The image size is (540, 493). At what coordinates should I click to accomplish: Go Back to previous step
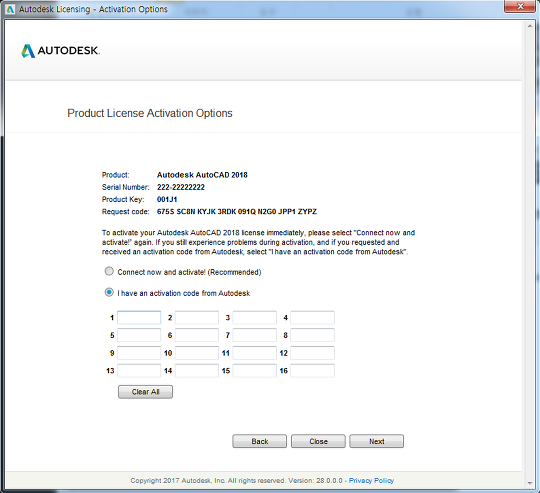[259, 441]
